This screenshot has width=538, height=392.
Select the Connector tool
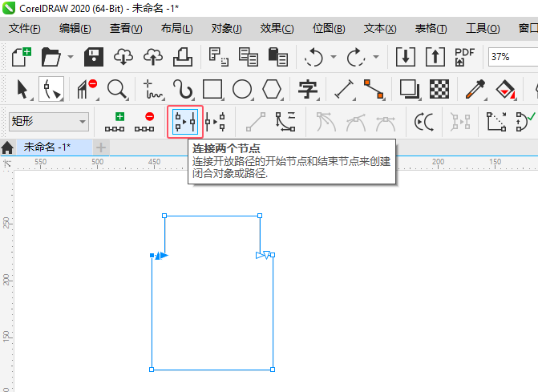pos(374,89)
